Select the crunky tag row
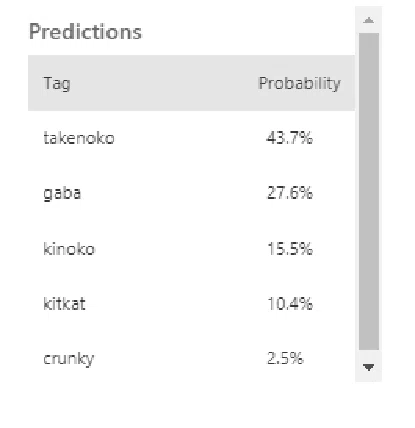415x428 pixels. click(x=191, y=359)
